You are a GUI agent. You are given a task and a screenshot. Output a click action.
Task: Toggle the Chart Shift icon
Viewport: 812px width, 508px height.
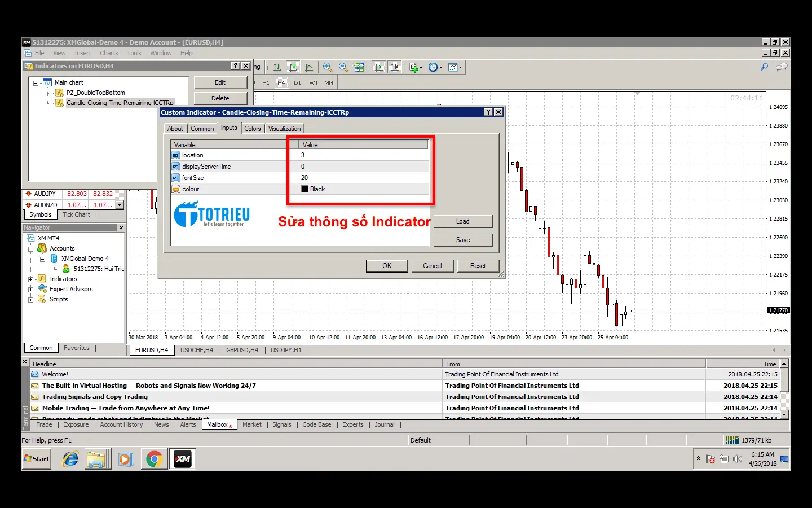tap(395, 67)
